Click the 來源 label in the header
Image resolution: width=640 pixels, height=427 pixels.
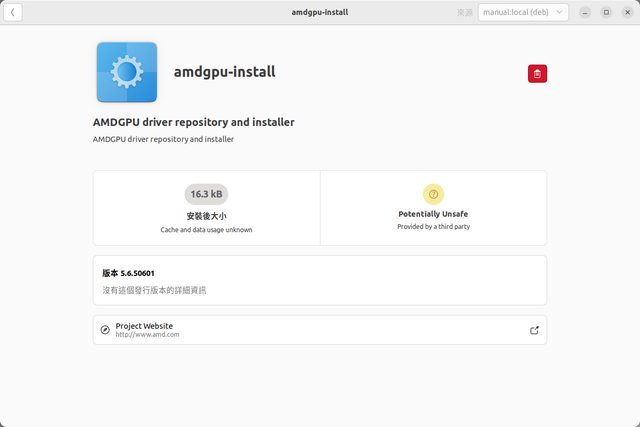464,12
